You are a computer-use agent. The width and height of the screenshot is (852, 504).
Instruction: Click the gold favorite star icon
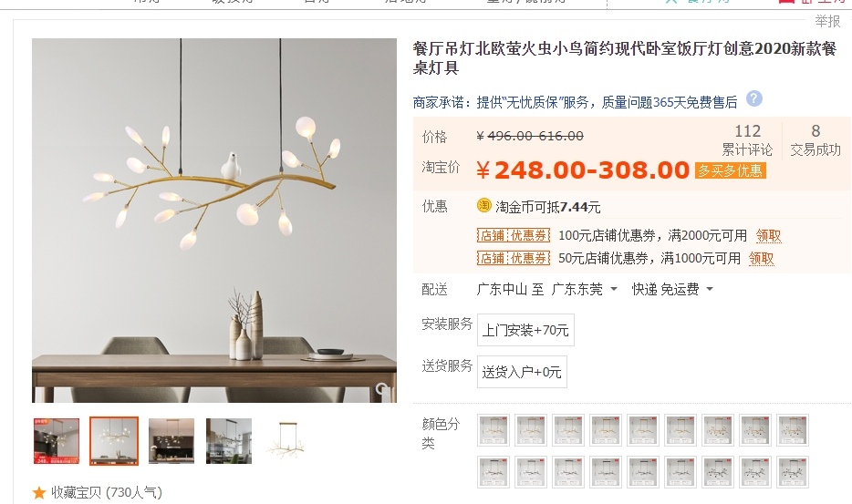coord(38,492)
